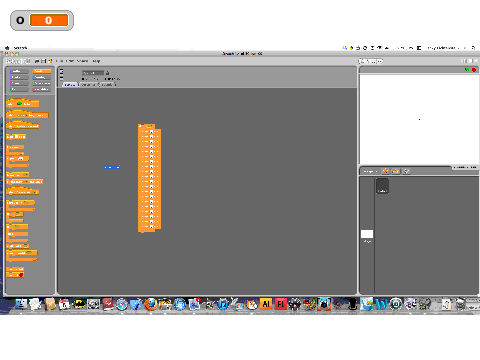480x360 pixels.
Task: Select the Stage thumbnail
Action: [367, 236]
